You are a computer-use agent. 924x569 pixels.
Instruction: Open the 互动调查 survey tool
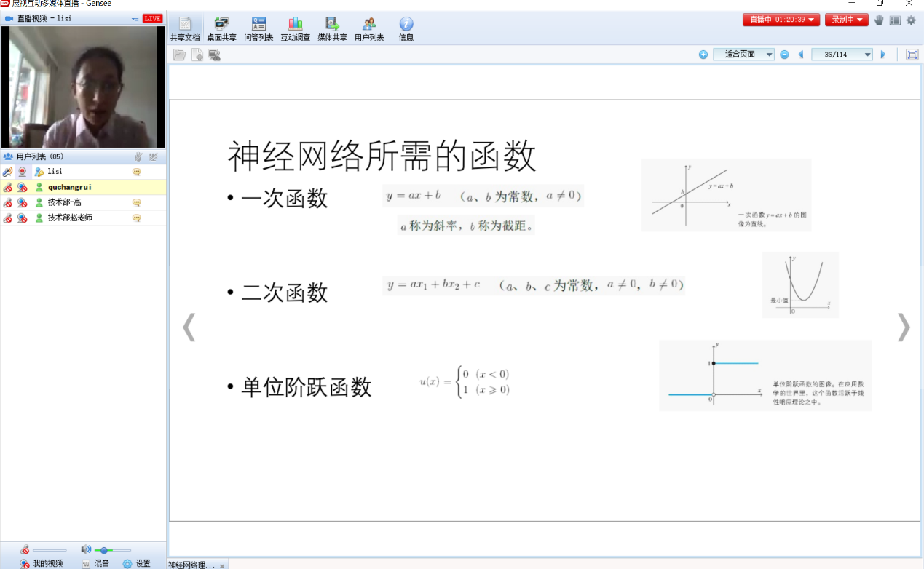tap(296, 28)
